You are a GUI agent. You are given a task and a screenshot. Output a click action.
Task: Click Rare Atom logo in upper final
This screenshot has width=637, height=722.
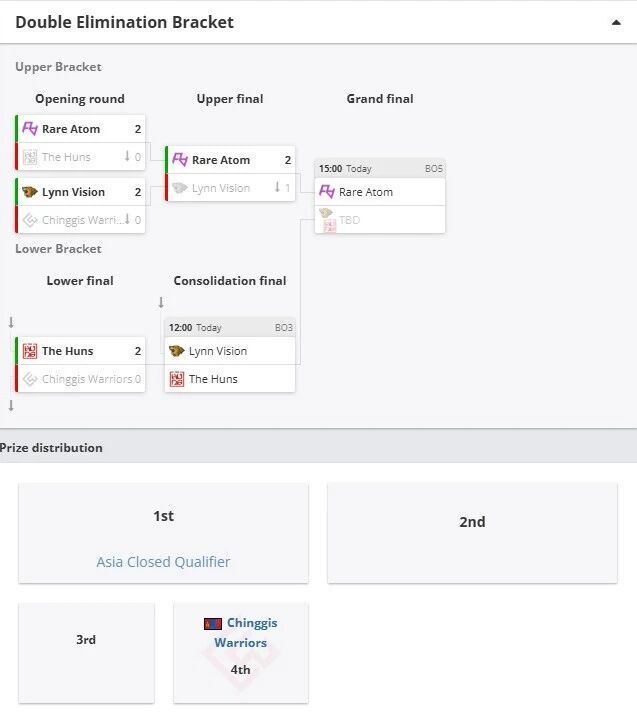click(x=180, y=160)
